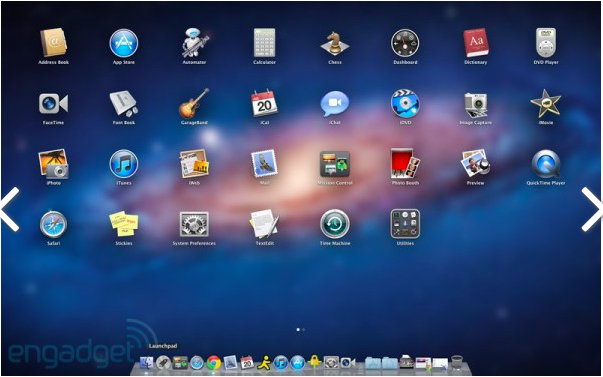Open the Font Book app
Screen dimensions: 603x377
123,103
